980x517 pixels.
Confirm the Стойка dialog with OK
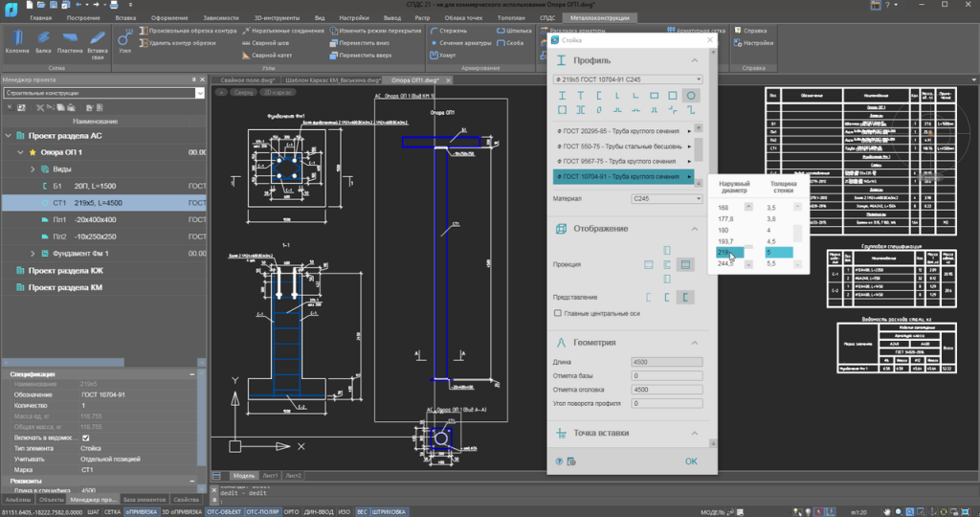691,461
